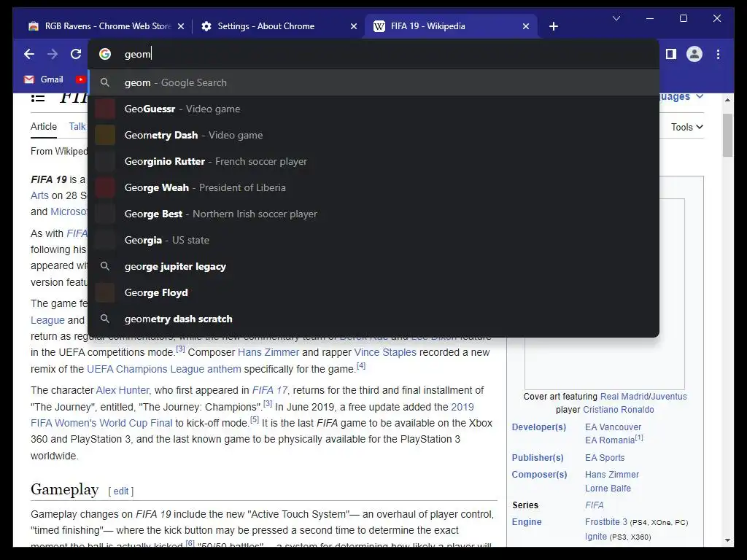Expand the languages dropdown chevron
The height and width of the screenshot is (560, 747).
pyautogui.click(x=700, y=96)
